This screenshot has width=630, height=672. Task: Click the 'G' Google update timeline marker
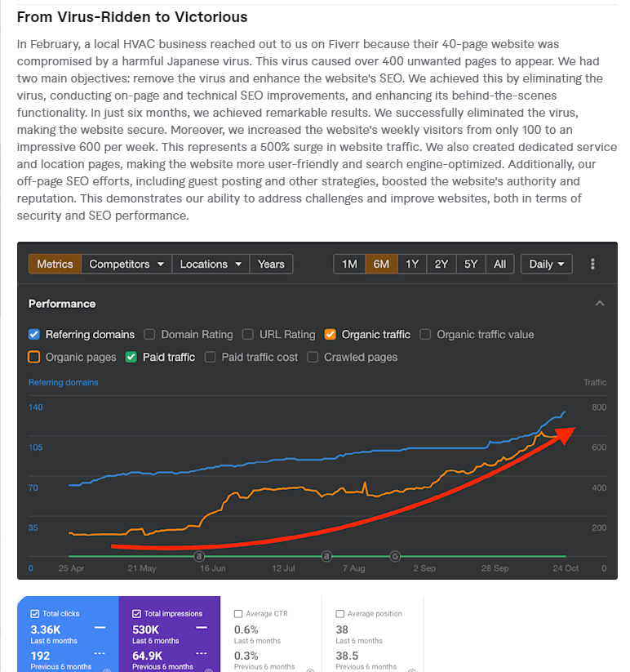[x=395, y=556]
